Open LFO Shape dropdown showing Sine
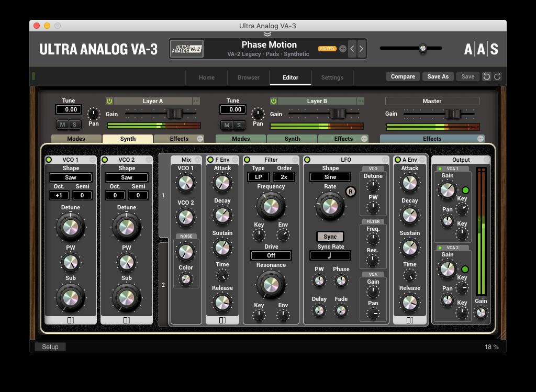Screen dimensions: 536x392 [330, 177]
